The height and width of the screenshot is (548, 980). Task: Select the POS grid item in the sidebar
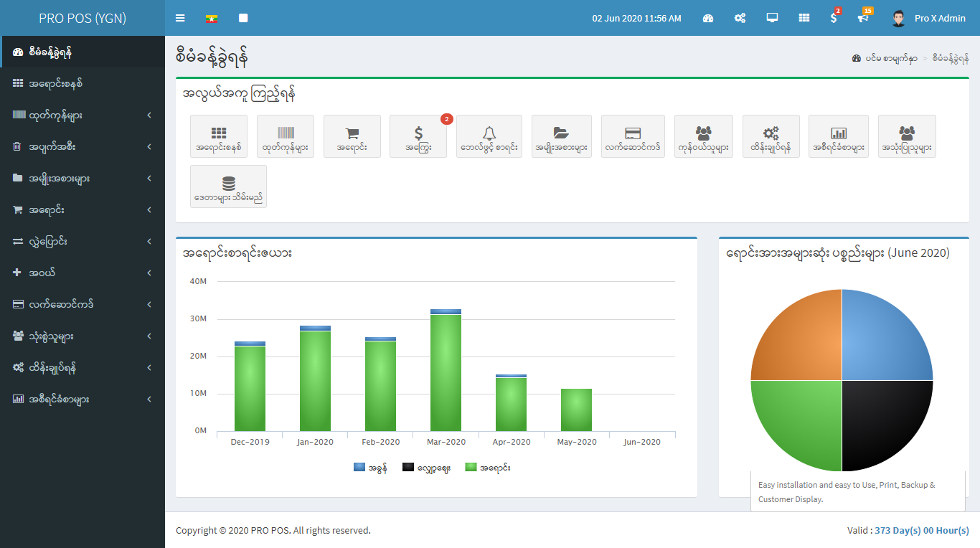click(83, 83)
